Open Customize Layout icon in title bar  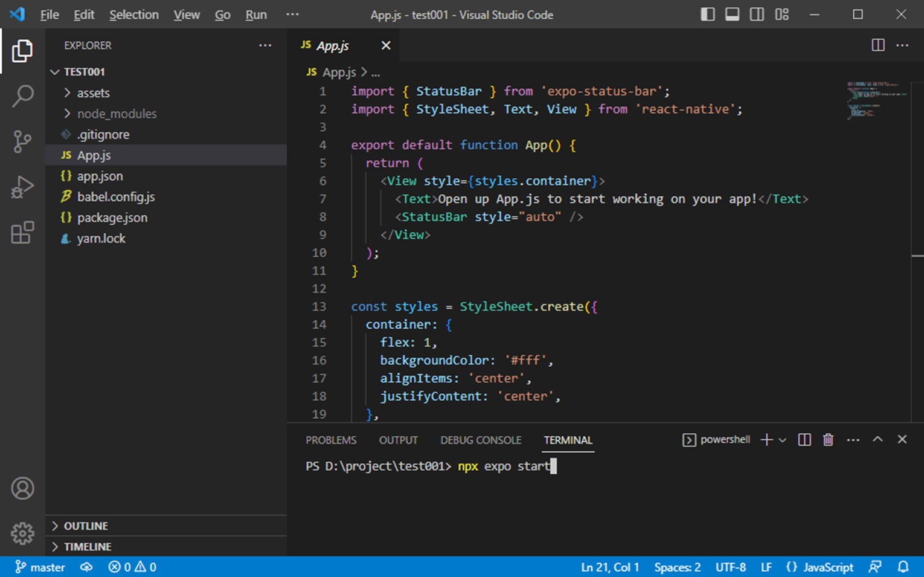(x=782, y=15)
